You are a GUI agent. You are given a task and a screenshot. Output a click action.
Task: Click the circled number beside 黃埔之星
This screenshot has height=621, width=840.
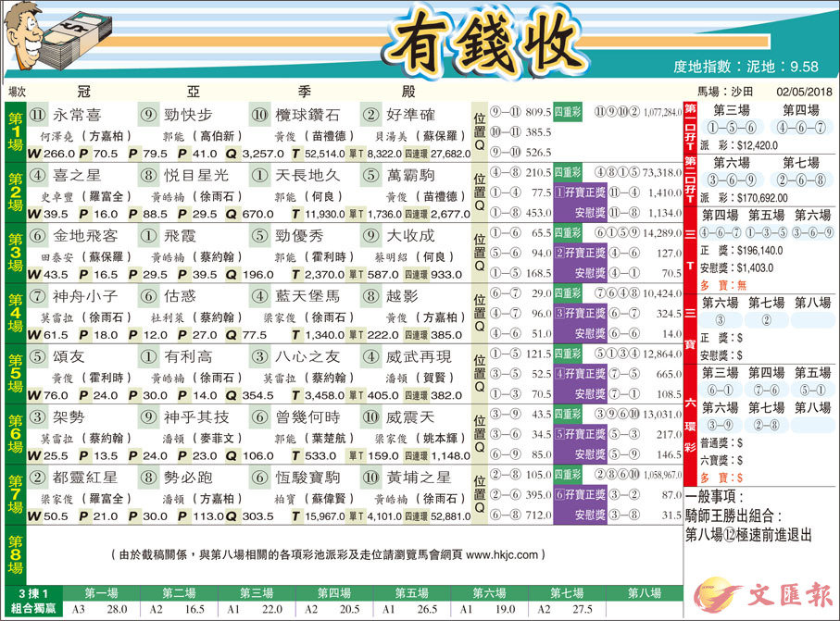370,477
